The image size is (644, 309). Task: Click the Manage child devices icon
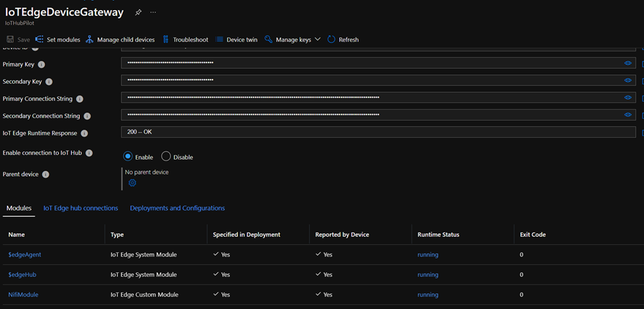coord(89,40)
